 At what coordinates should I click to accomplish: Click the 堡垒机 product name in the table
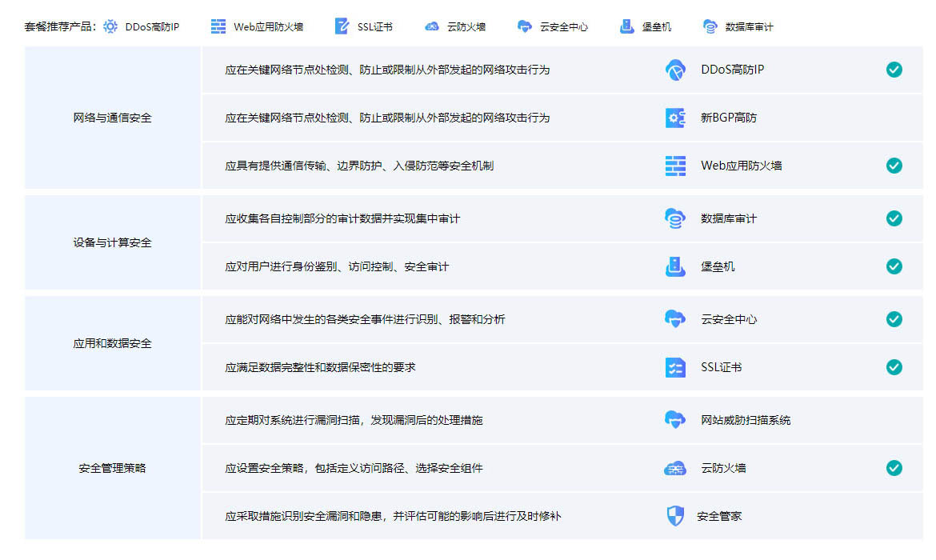click(718, 267)
